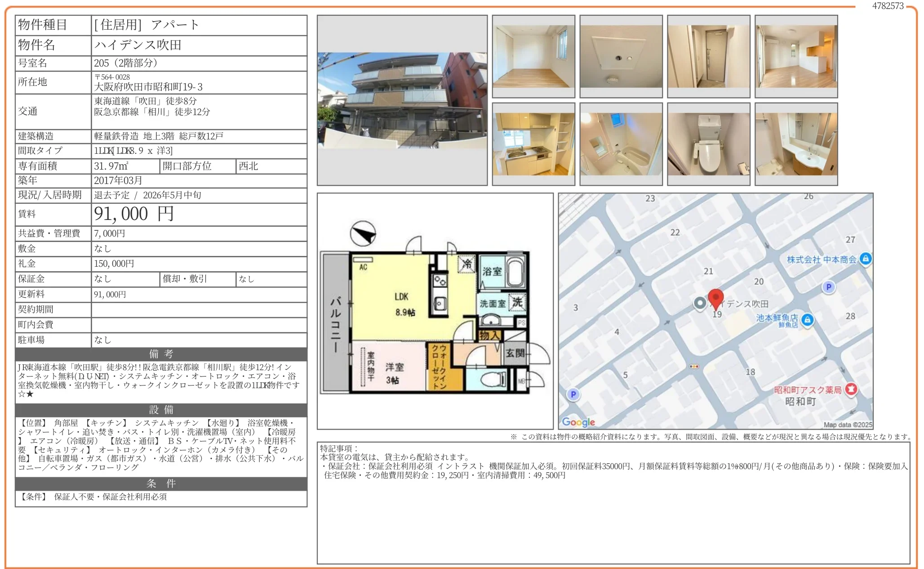The width and height of the screenshot is (924, 569).
Task: Click the Google logo on the map
Action: pyautogui.click(x=578, y=422)
